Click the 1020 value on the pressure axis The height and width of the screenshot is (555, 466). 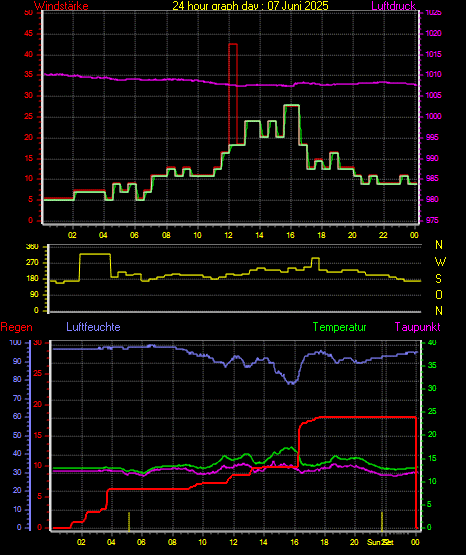[x=433, y=33]
